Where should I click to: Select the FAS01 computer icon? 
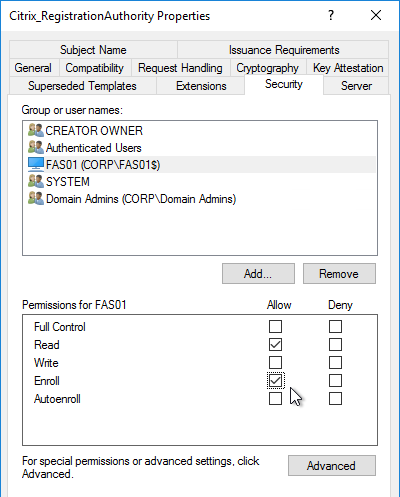click(x=36, y=164)
